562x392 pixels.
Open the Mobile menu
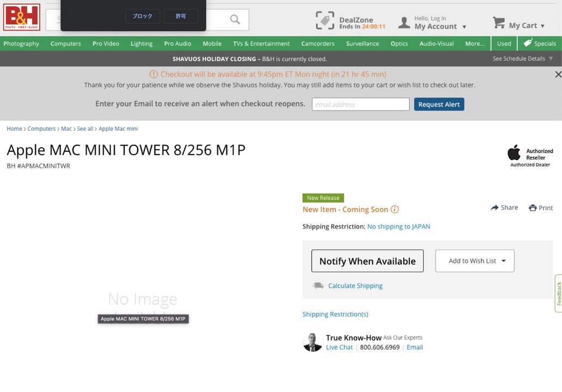pyautogui.click(x=212, y=44)
